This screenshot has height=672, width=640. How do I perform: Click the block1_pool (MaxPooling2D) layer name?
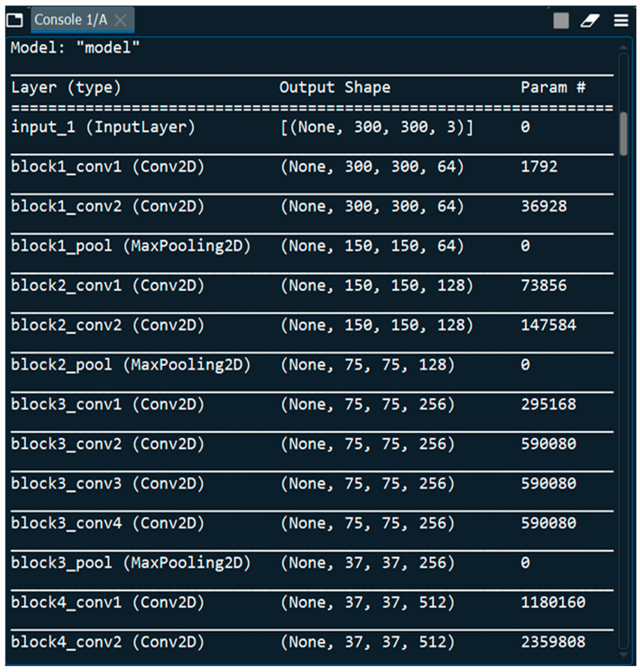(131, 246)
